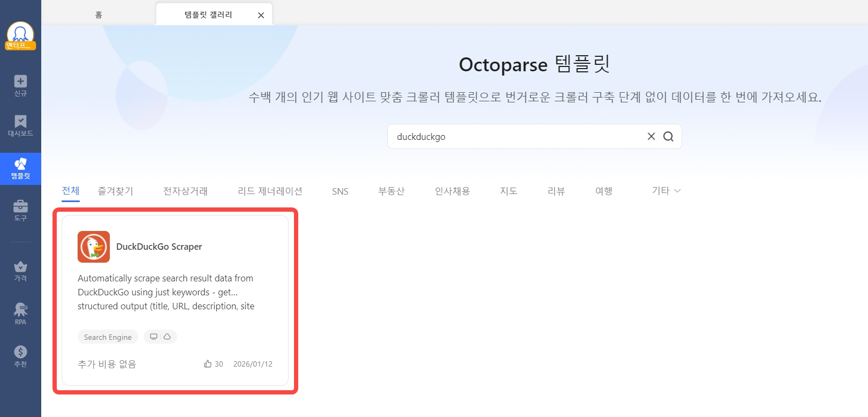This screenshot has height=417, width=868.
Task: Select the 즐겨찾기 favorites tab
Action: (115, 191)
